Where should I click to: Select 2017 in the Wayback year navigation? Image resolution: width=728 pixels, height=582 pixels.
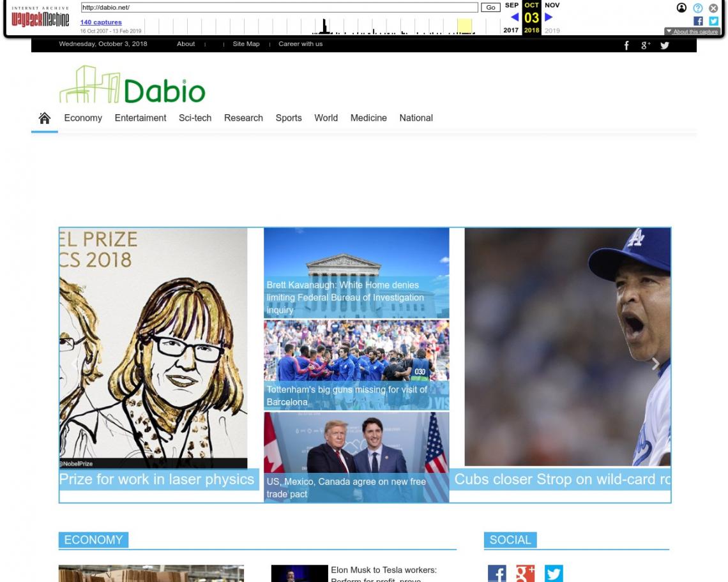coord(511,30)
